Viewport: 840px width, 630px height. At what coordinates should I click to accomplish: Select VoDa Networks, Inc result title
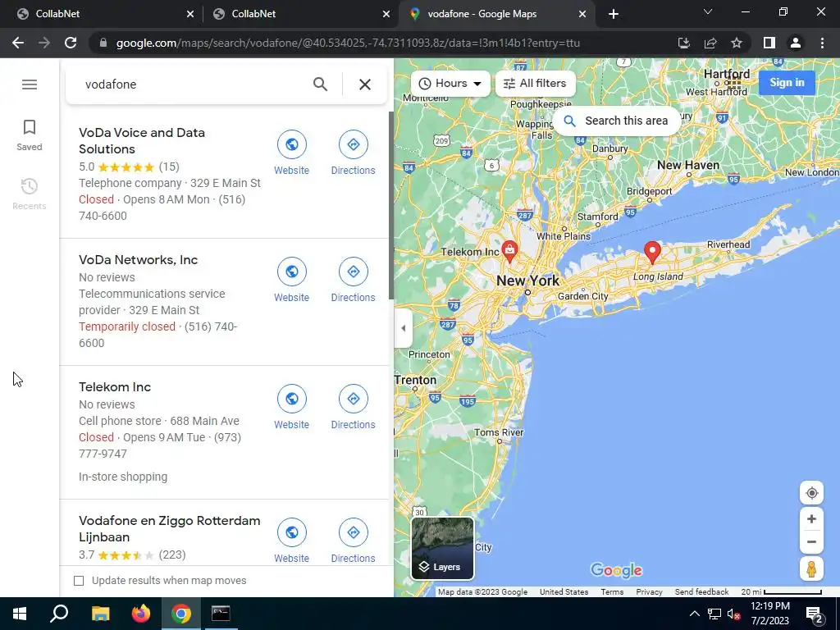pos(138,260)
